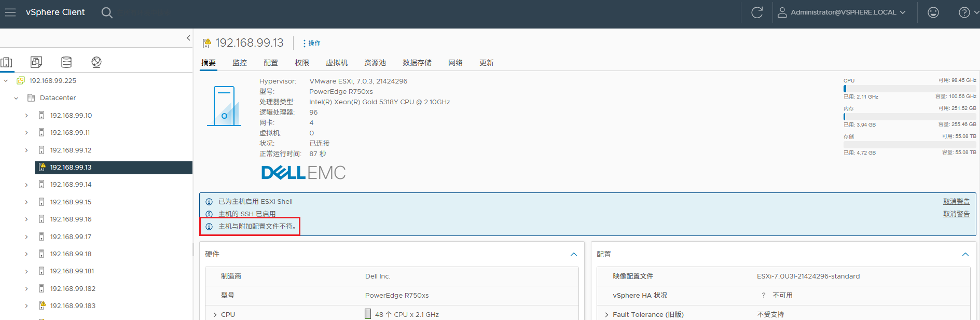
Task: Open the 虚拟机 tab
Action: (337, 63)
